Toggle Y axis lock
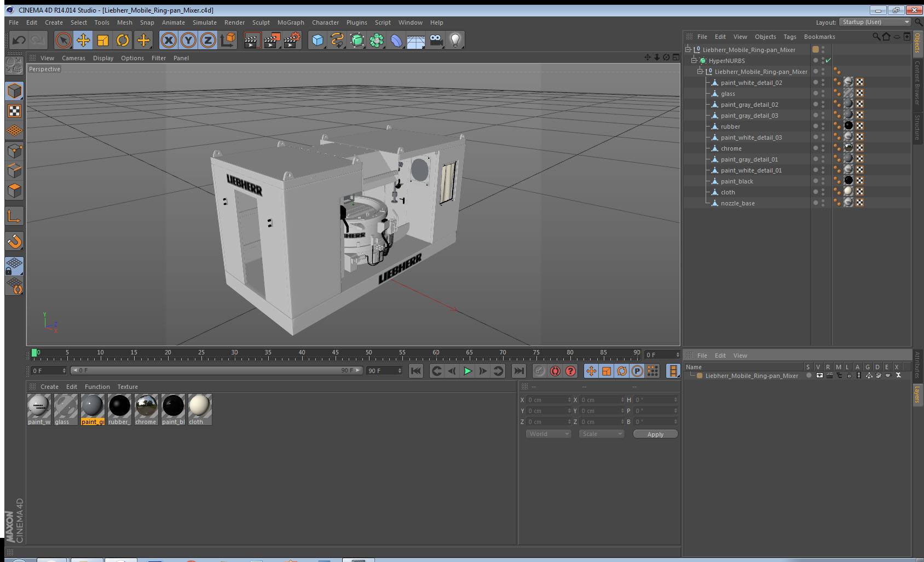 point(188,40)
